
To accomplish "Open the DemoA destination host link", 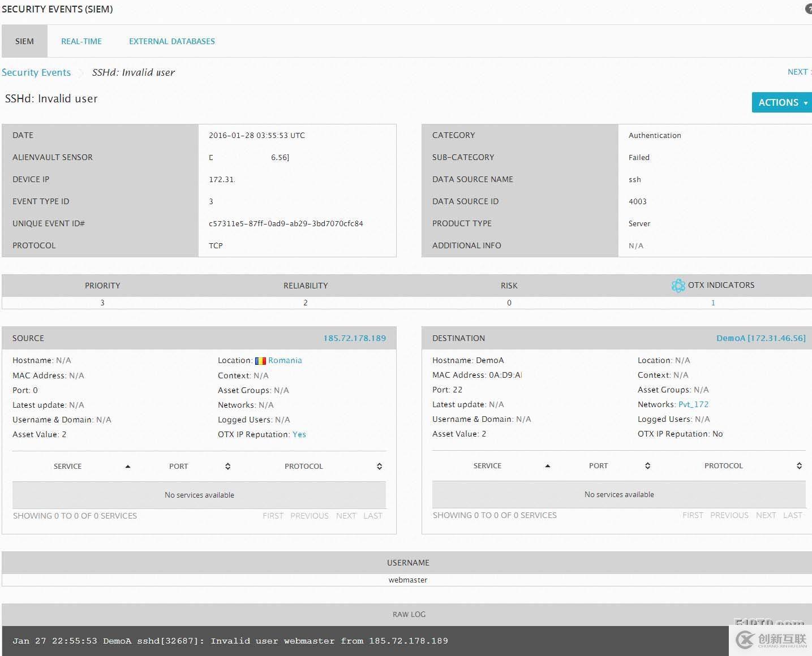I will (x=761, y=338).
